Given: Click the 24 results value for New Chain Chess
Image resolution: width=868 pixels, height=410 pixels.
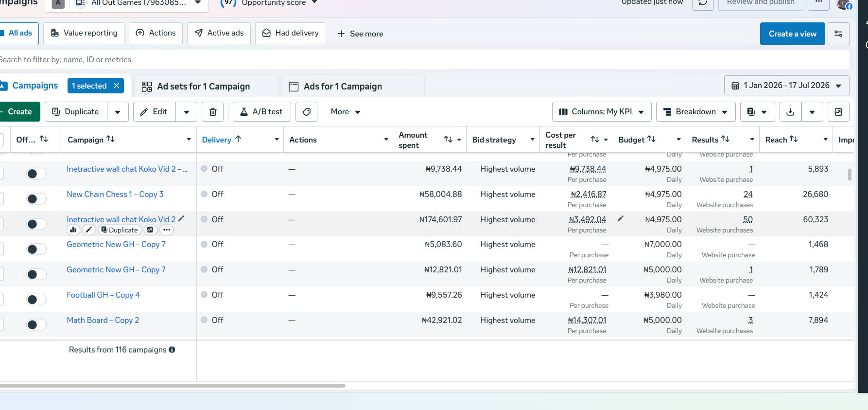Looking at the screenshot, I should (x=748, y=194).
